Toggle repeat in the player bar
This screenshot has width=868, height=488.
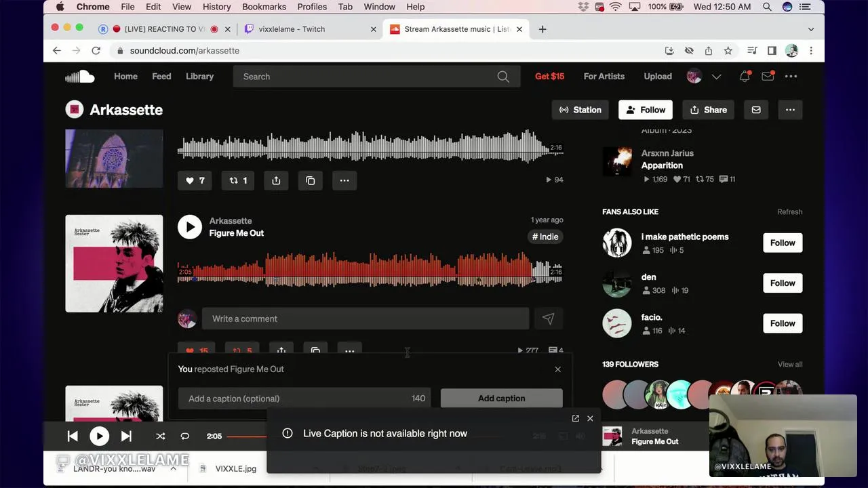coord(184,436)
